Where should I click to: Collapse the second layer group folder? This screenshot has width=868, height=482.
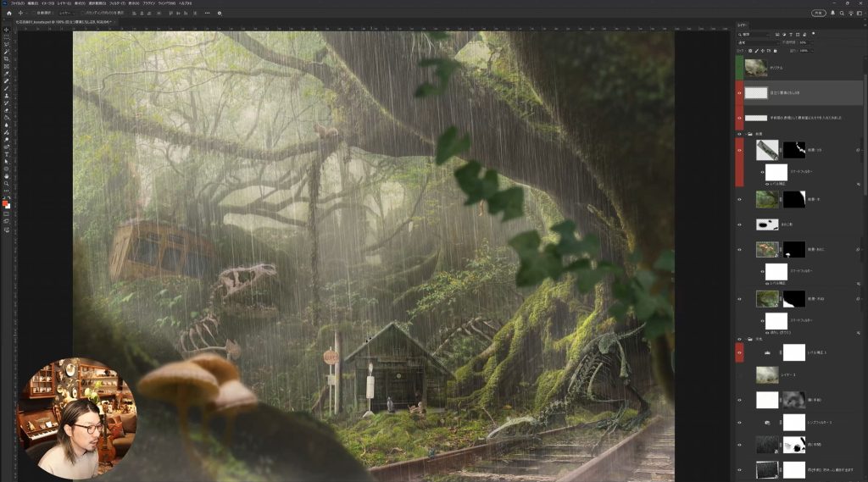click(745, 339)
